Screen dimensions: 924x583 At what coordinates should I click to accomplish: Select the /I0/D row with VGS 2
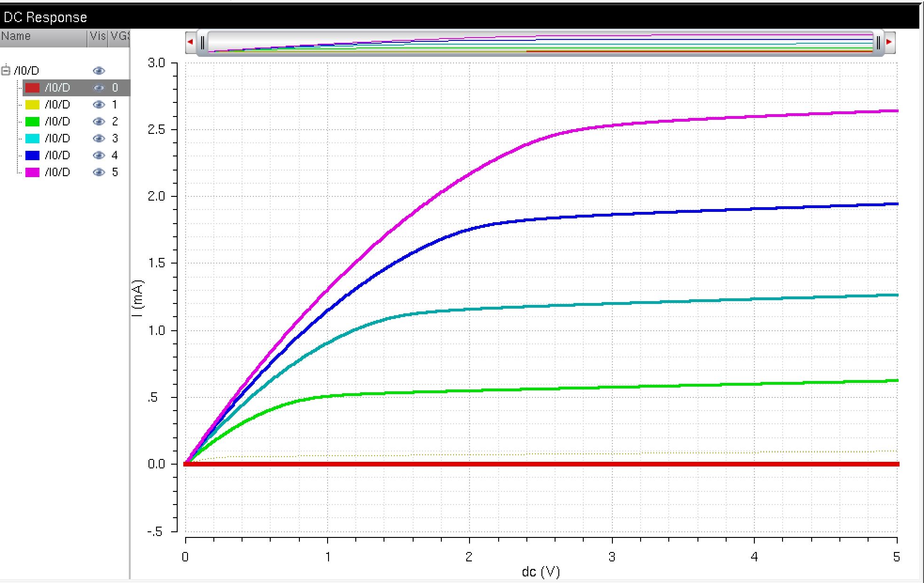coord(76,122)
